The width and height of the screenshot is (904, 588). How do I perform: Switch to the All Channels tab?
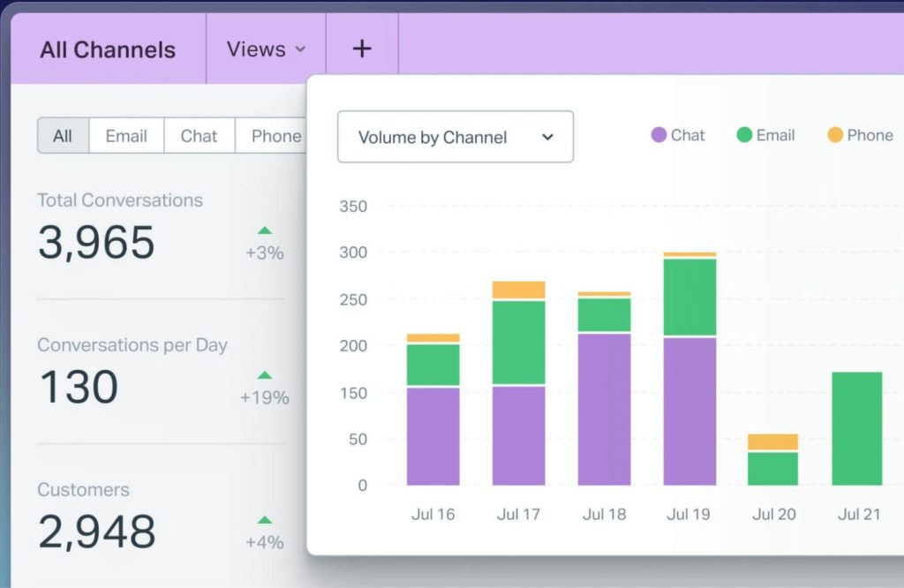coord(108,49)
